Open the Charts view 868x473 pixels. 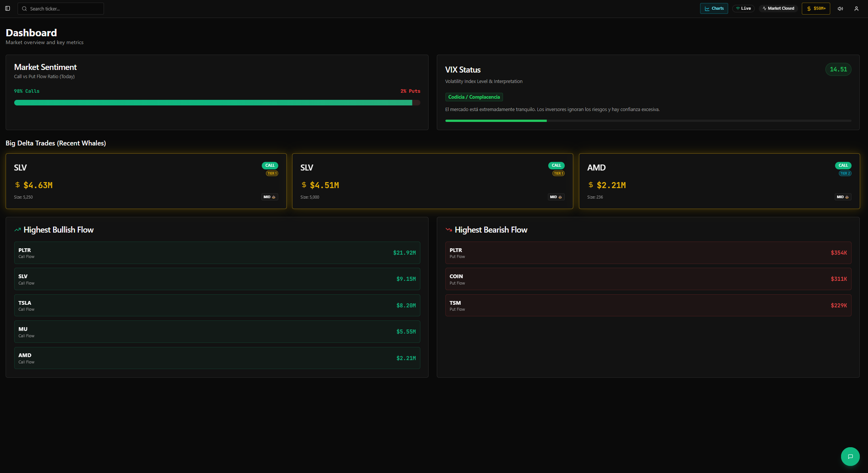(x=714, y=8)
